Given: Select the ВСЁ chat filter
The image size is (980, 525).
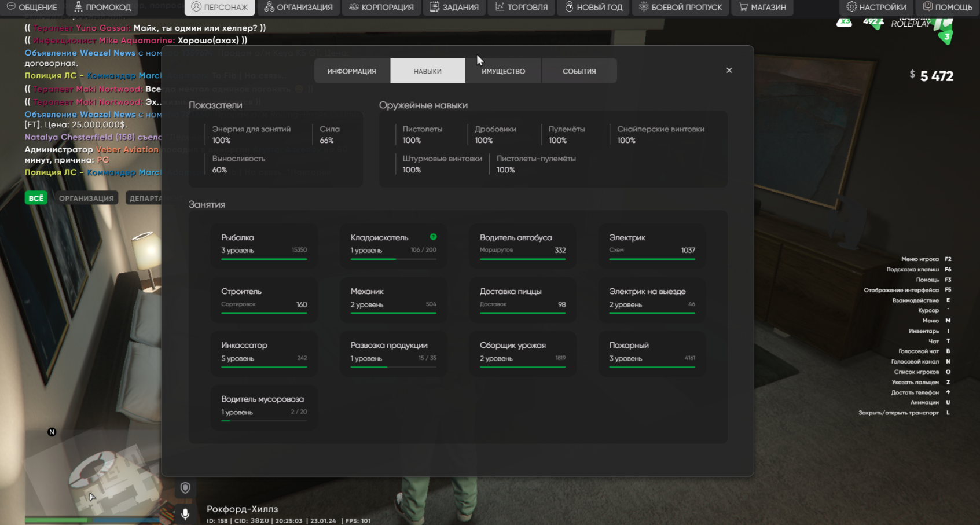Looking at the screenshot, I should [36, 198].
